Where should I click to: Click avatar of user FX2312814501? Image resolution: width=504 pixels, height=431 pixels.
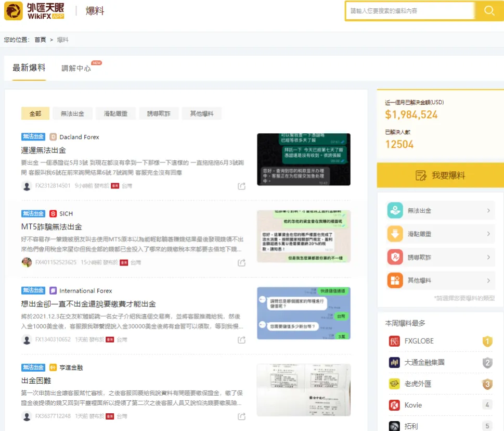(x=27, y=186)
